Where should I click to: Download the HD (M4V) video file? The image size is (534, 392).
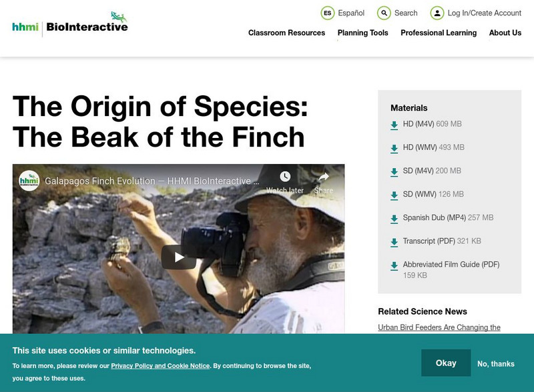pyautogui.click(x=414, y=123)
